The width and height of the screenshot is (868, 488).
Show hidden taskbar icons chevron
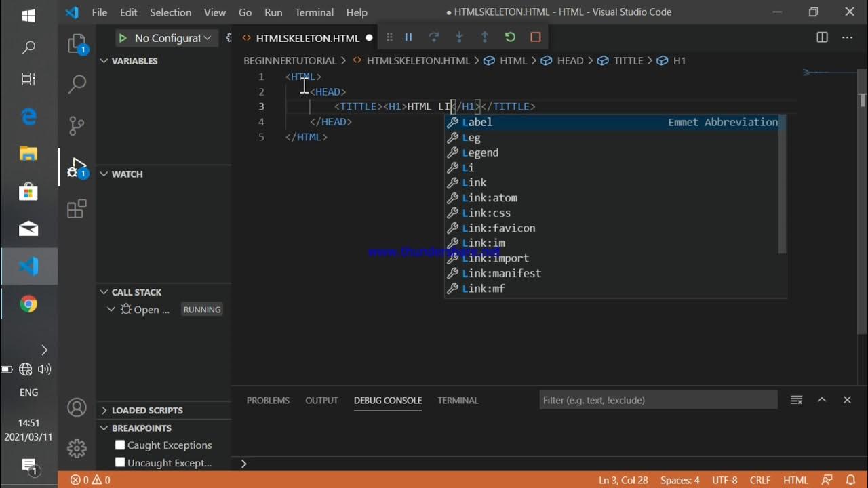pos(44,350)
